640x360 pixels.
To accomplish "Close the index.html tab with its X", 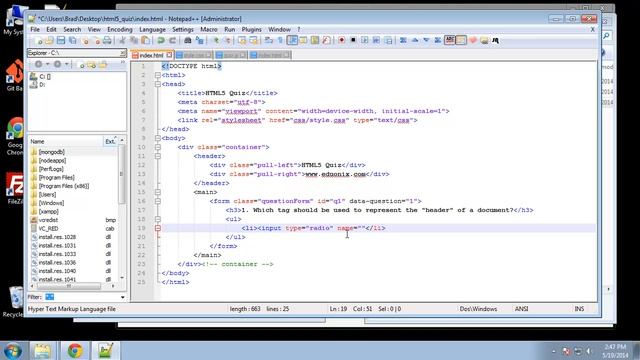I will pos(169,55).
